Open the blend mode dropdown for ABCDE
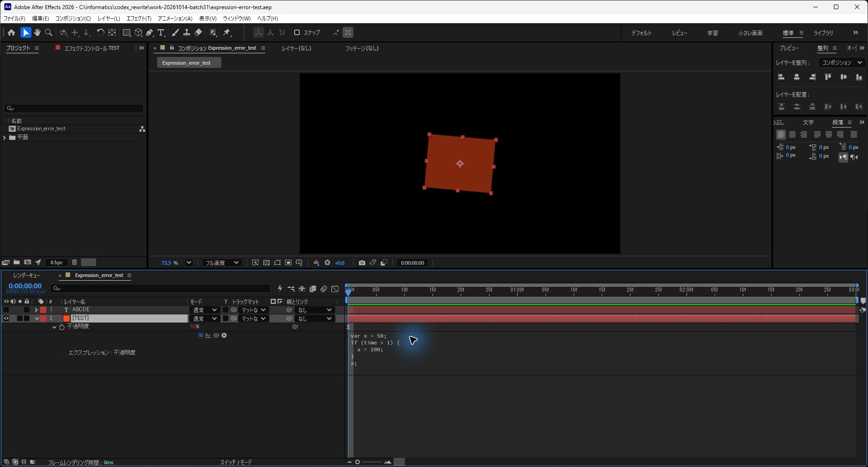The height and width of the screenshot is (467, 868). (204, 310)
